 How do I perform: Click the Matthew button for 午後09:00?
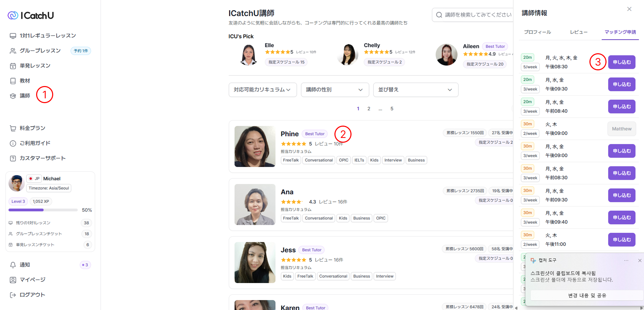622,129
